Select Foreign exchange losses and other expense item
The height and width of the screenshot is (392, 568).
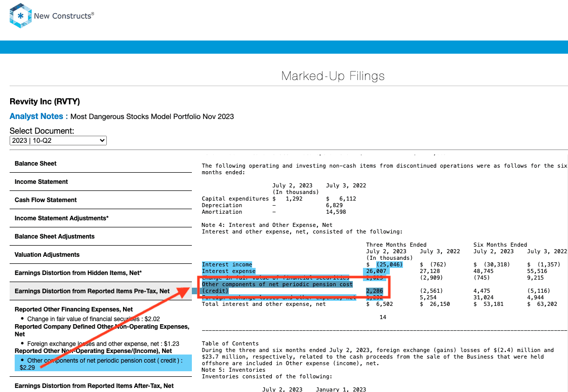103,343
